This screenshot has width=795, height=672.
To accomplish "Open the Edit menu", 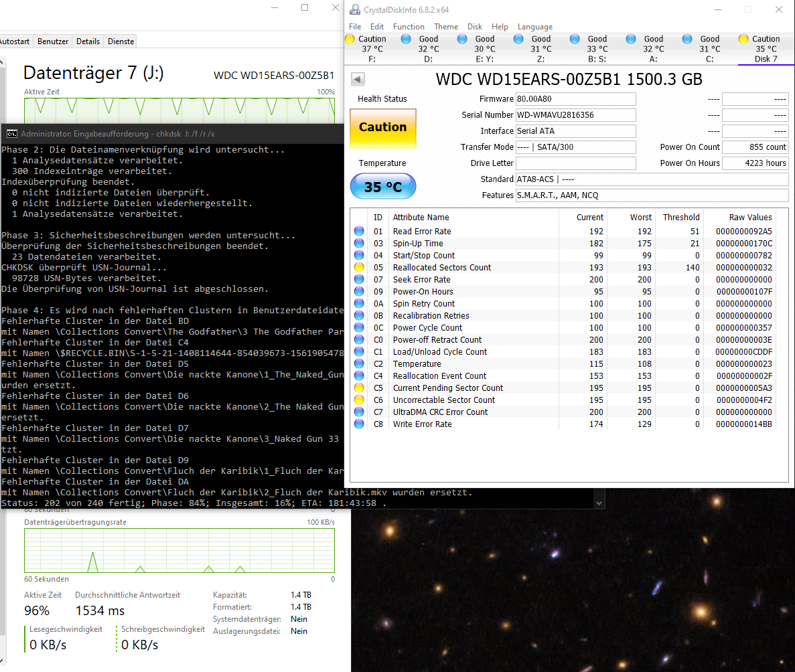I will point(376,26).
